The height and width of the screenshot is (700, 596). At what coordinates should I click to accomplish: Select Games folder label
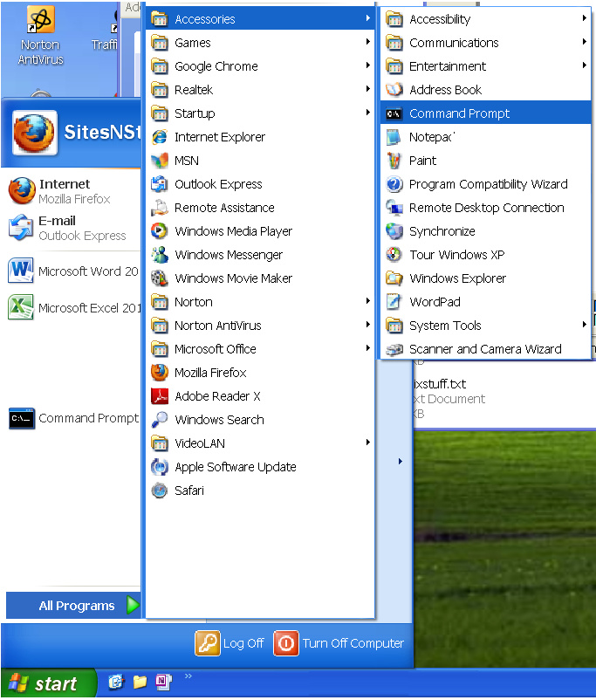point(193,43)
